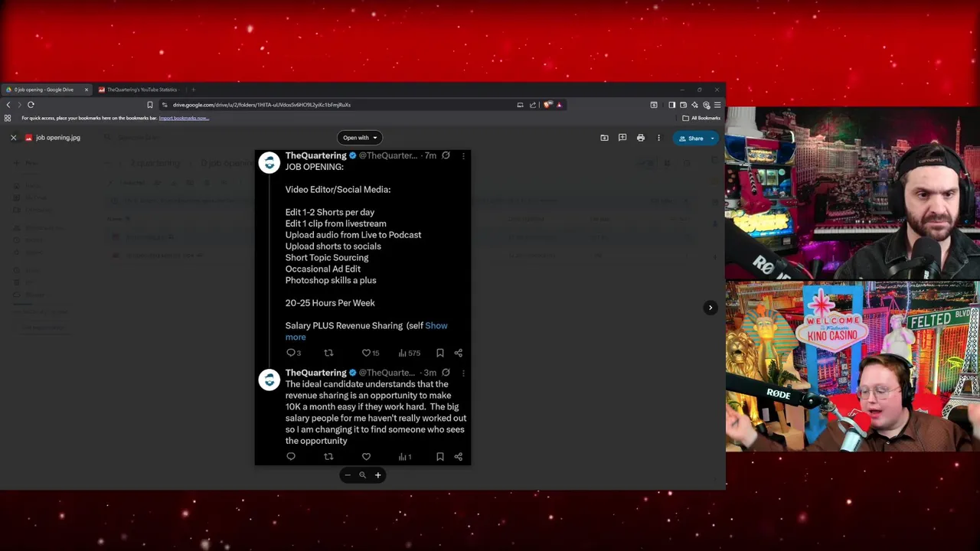Screen dimensions: 980x551
Task: Click TheQuartering avatar on second tweet
Action: [x=269, y=380]
